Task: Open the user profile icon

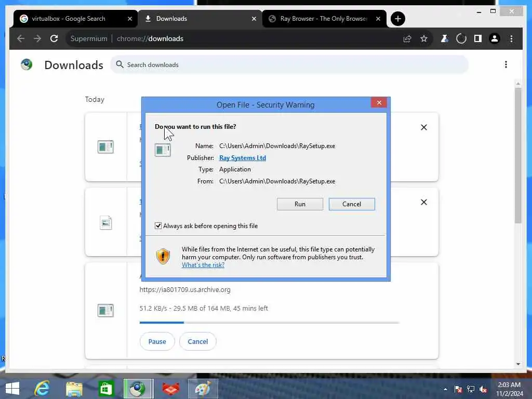Action: 495,38
